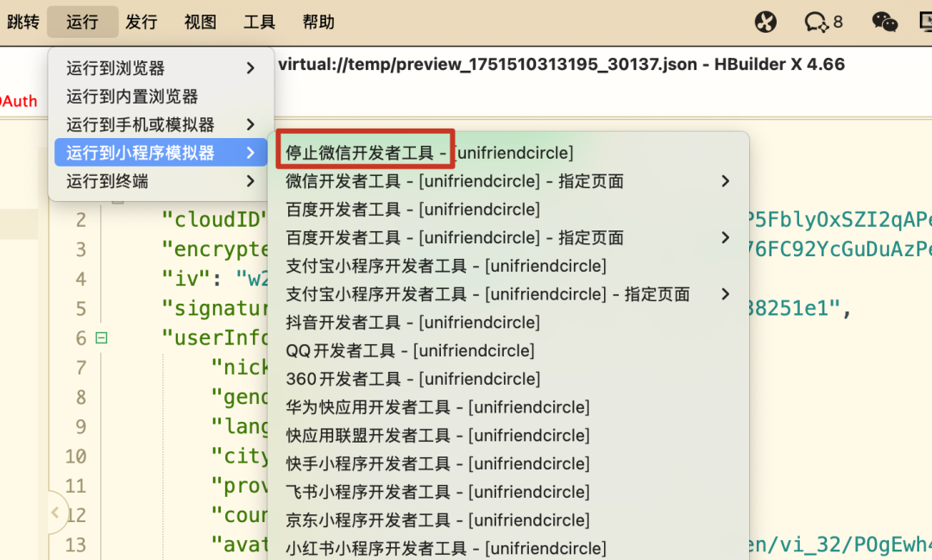932x560 pixels.
Task: Open the 视图 menu
Action: (200, 22)
